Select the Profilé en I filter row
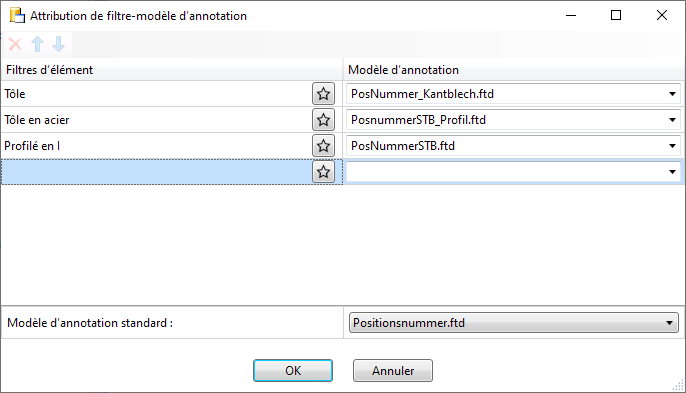This screenshot has width=686, height=393. 156,146
